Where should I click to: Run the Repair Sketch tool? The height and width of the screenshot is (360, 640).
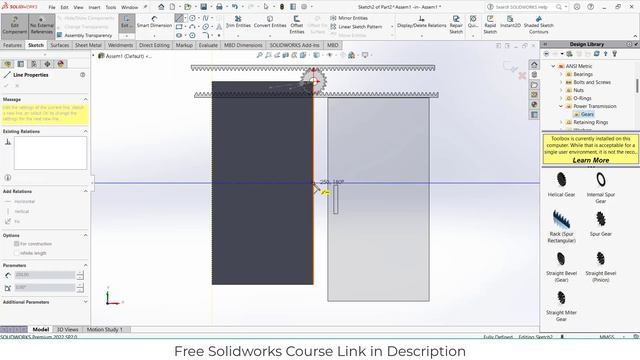456,25
